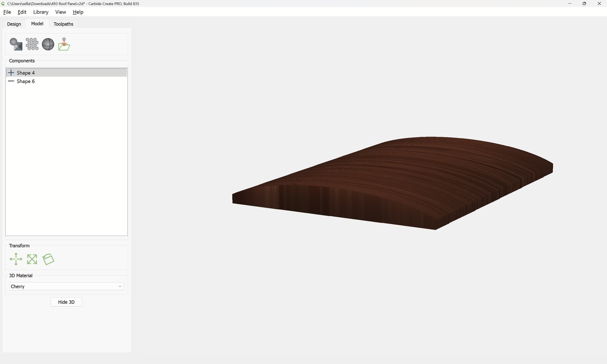
Task: Open the File menu
Action: click(7, 12)
